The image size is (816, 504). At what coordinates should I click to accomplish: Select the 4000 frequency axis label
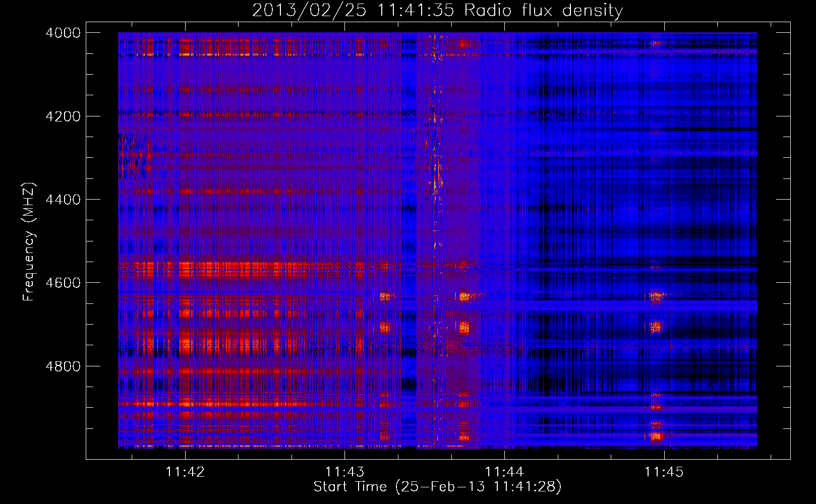[63, 33]
